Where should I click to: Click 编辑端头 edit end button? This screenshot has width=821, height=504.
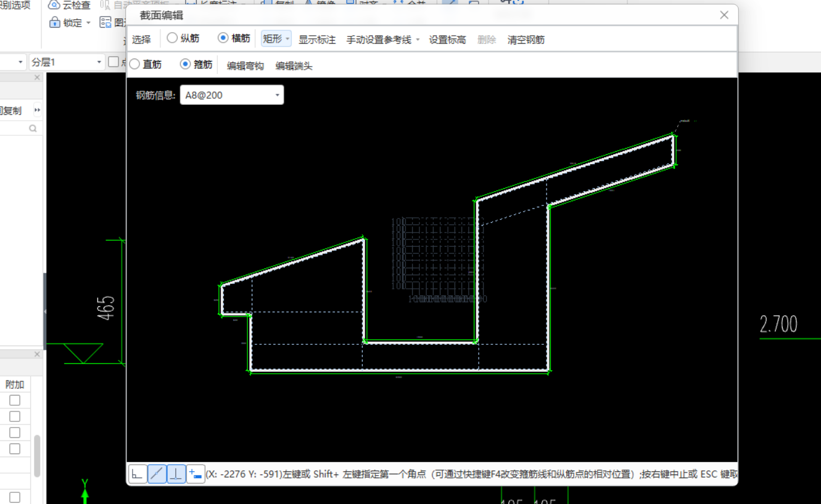point(294,66)
